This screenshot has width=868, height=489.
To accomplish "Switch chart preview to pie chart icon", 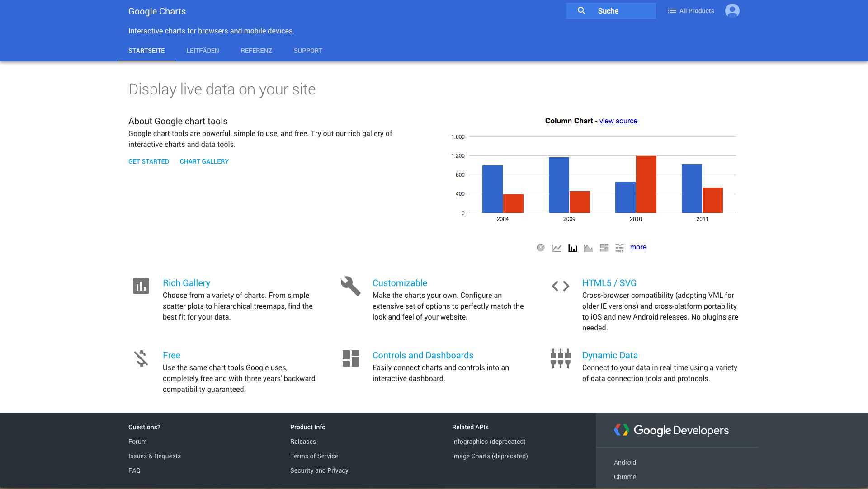I will 541,248.
